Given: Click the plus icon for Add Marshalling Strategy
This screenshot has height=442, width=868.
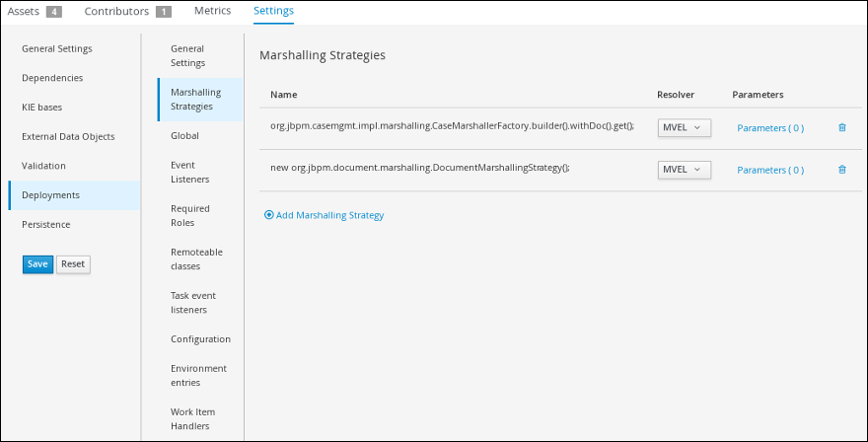Looking at the screenshot, I should (x=269, y=215).
